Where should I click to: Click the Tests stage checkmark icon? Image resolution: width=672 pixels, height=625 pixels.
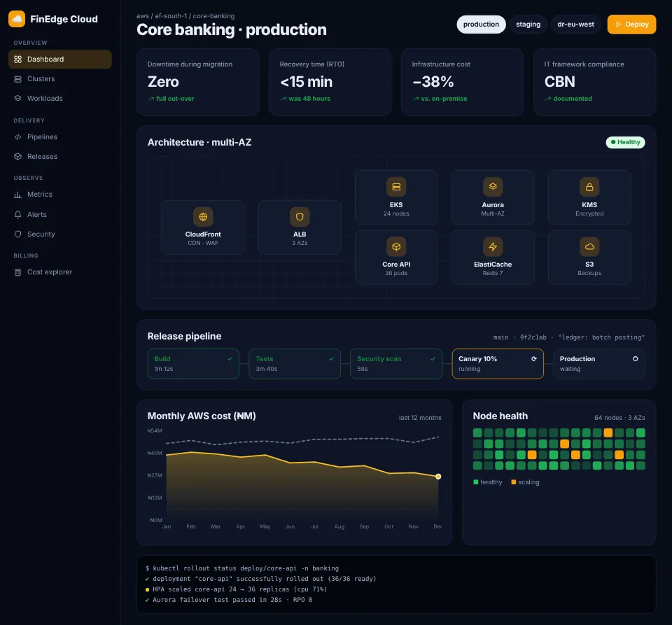[x=331, y=359]
